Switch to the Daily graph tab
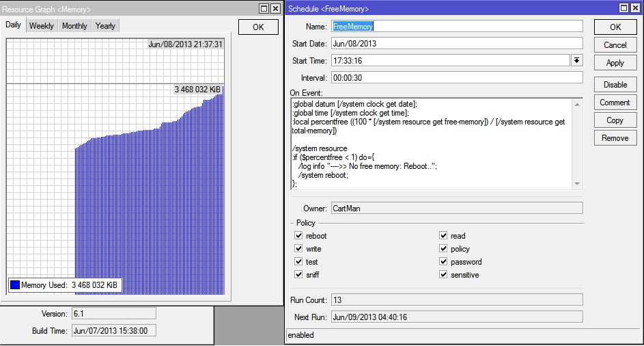 click(x=13, y=25)
